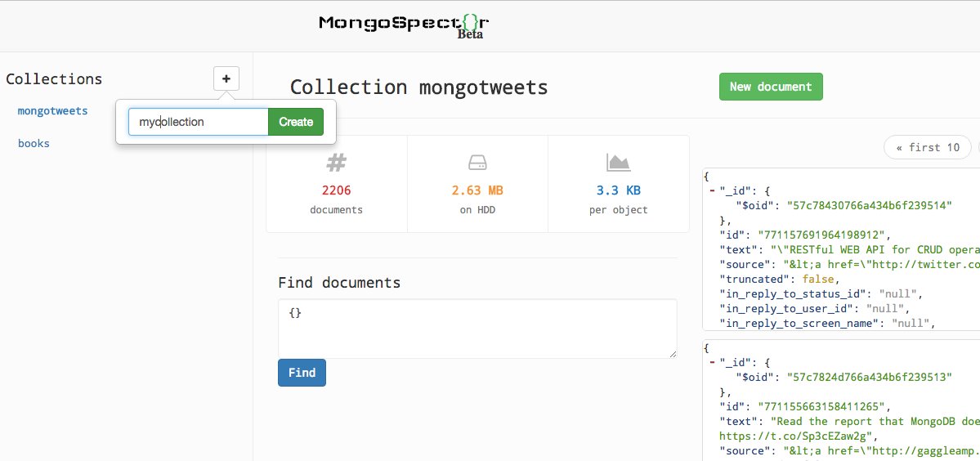Click the twitter.com source value
The height and width of the screenshot is (461, 980).
click(883, 265)
